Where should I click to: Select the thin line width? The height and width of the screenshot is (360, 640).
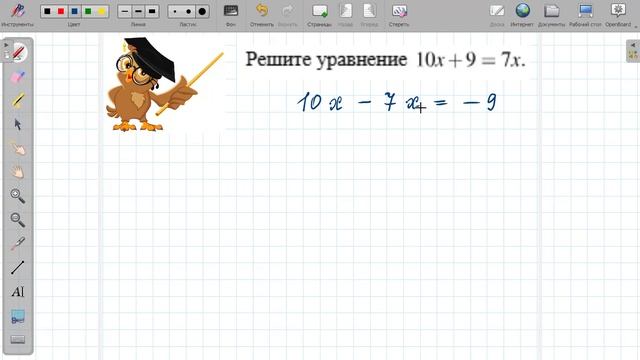tap(125, 11)
